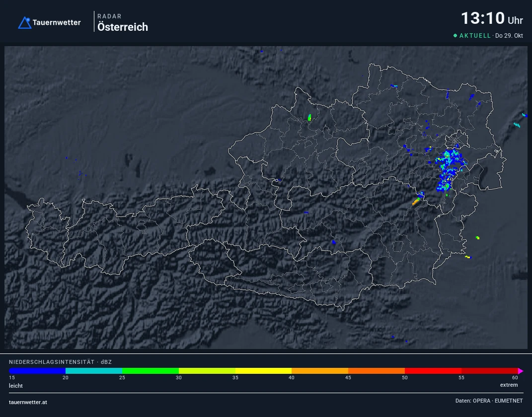Click the Tauernwetter mountain logo icon
The width and height of the screenshot is (532, 417).
coord(24,23)
